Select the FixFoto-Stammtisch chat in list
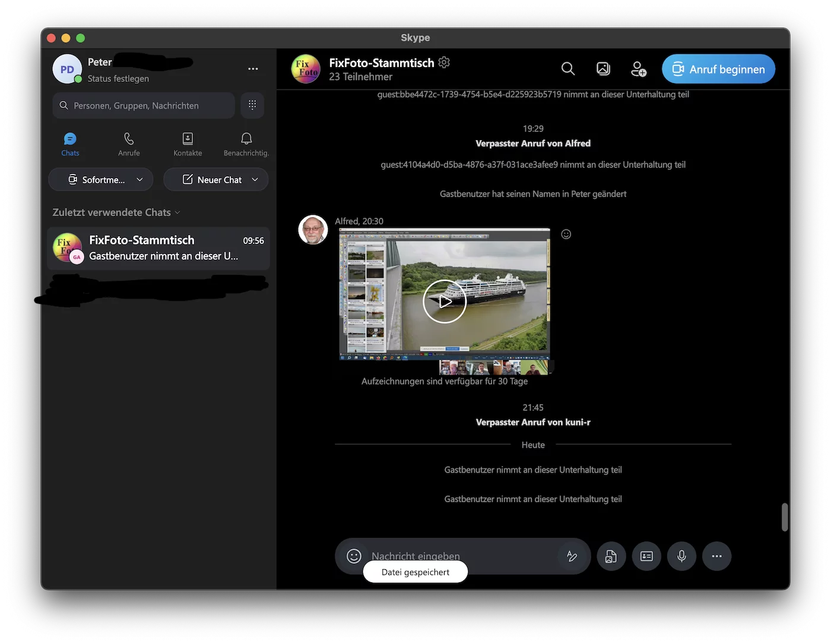Screen dimensions: 831x644 pyautogui.click(x=158, y=248)
